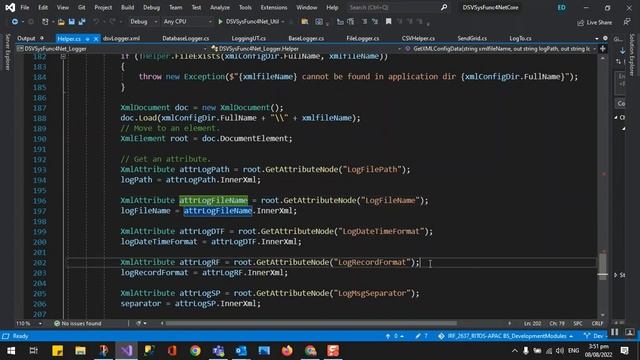640x360 pixels.
Task: Click the editor settings gear icon
Action: (x=605, y=38)
